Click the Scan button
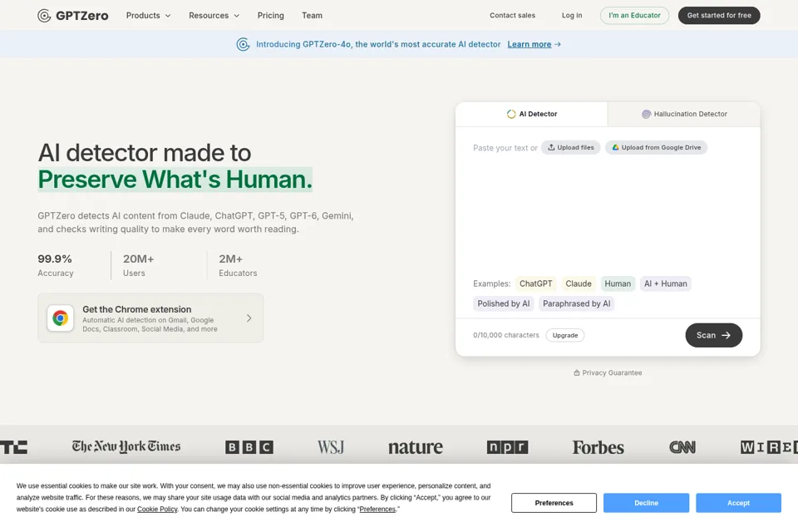 coord(713,336)
